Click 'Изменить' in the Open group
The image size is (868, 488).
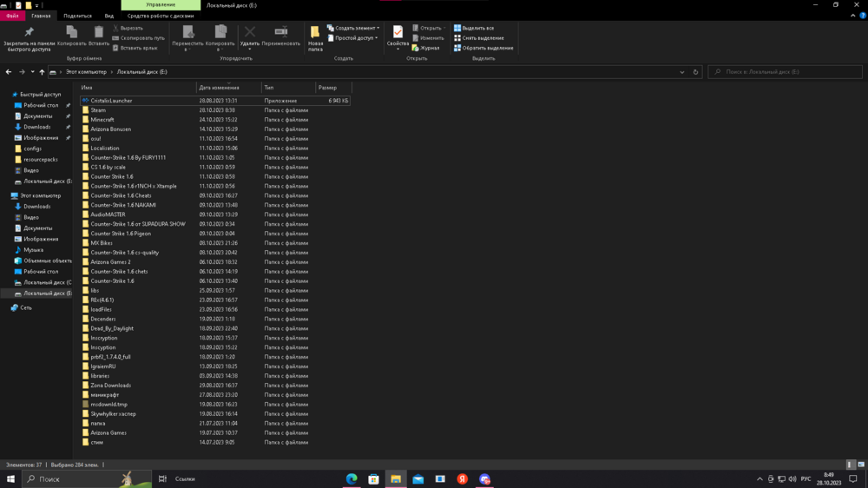428,37
